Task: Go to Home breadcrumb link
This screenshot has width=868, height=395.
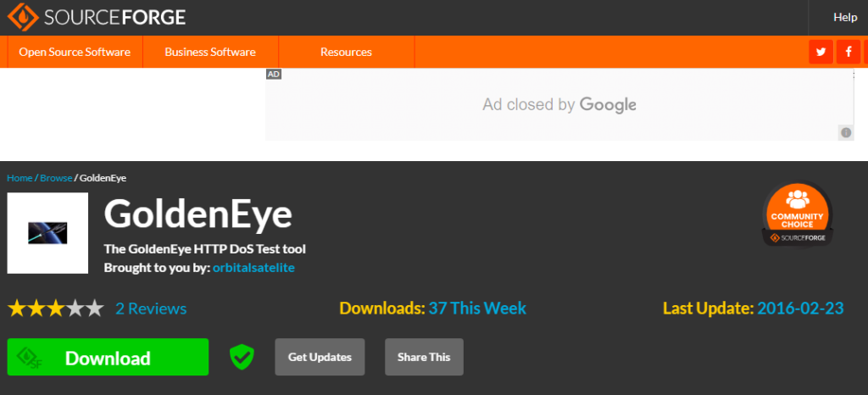Action: (x=19, y=178)
